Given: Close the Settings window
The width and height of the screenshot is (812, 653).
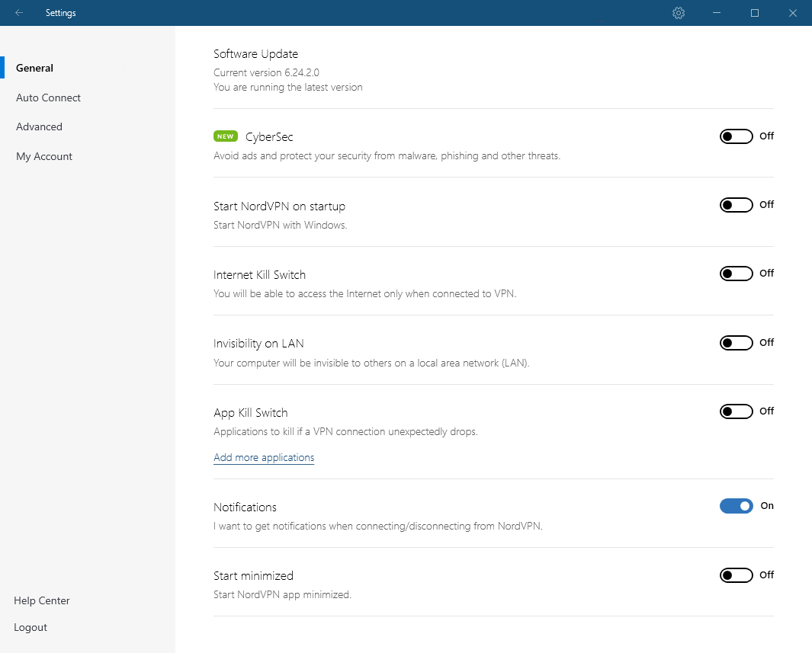Looking at the screenshot, I should coord(793,13).
